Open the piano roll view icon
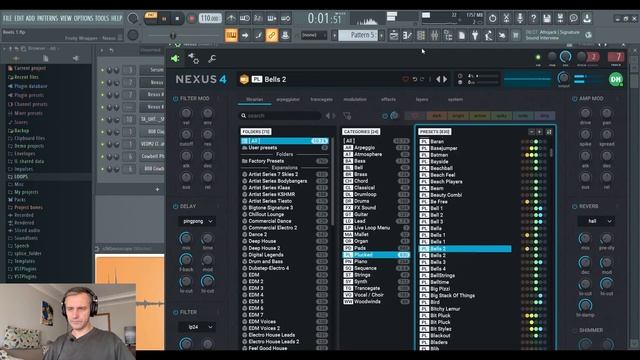 (407, 36)
